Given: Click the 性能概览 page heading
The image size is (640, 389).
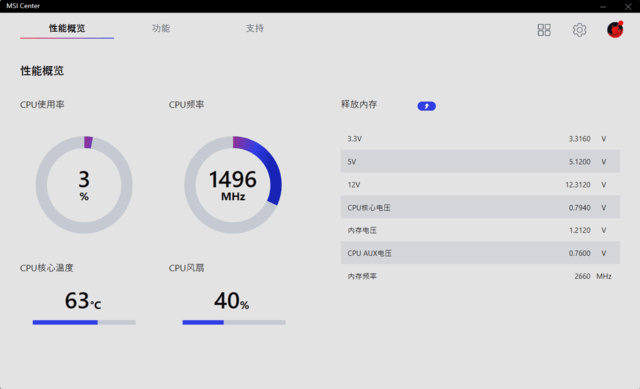Looking at the screenshot, I should (42, 71).
